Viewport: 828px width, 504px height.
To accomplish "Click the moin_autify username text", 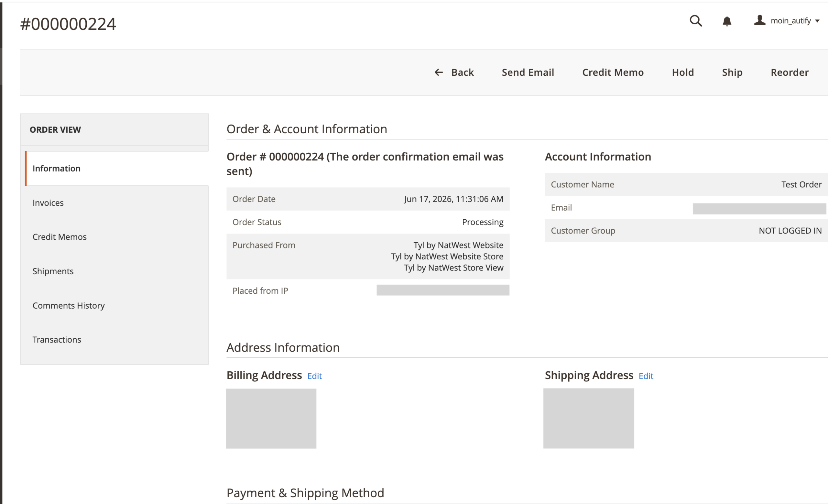I will click(791, 21).
